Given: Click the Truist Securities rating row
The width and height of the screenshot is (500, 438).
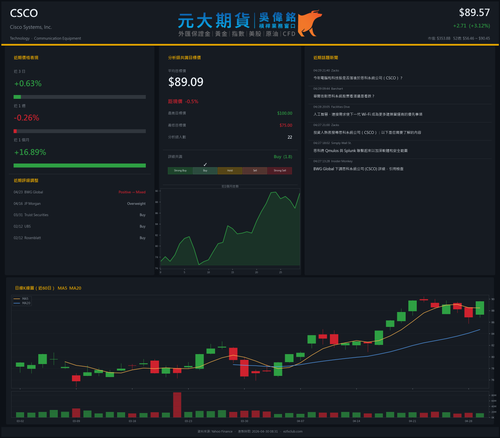Looking at the screenshot, I should (80, 215).
